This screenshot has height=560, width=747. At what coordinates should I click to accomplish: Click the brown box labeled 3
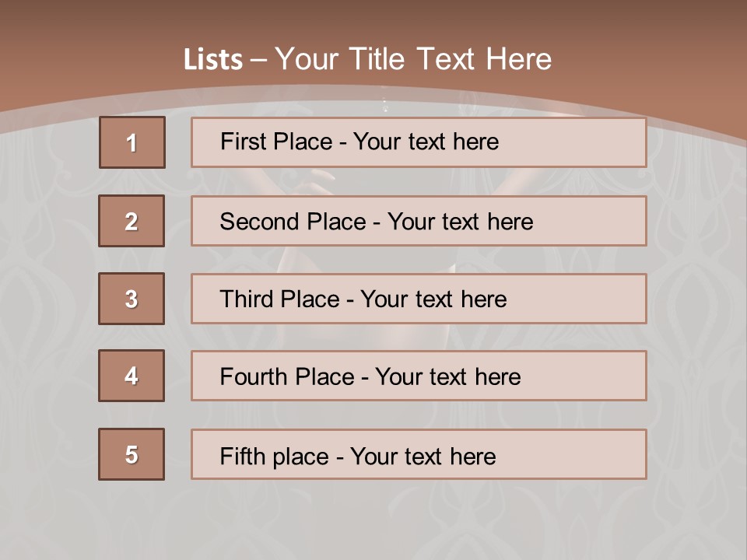132,299
